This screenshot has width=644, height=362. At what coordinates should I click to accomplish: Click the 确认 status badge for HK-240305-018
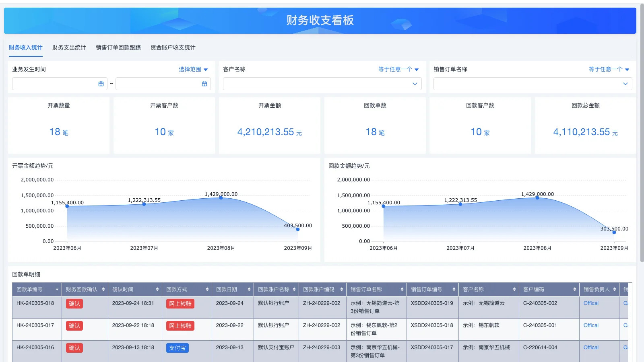(x=74, y=304)
